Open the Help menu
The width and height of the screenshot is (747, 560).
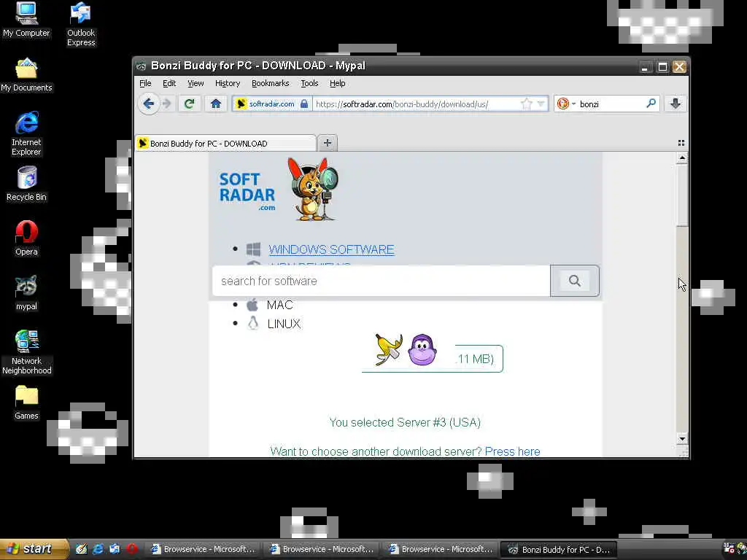point(337,83)
